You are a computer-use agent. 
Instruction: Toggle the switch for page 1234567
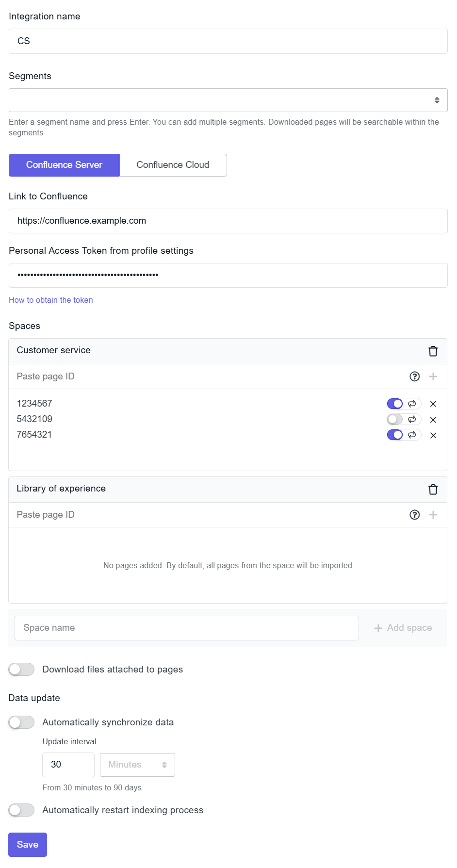(x=395, y=404)
